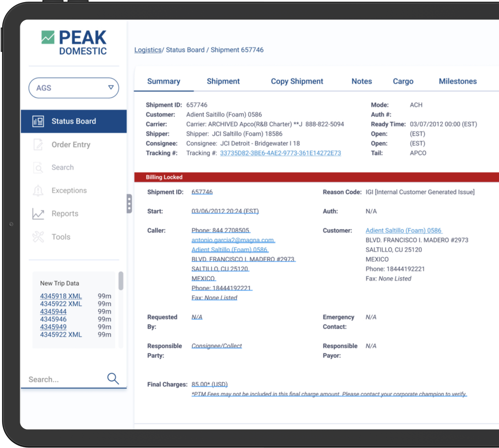The width and height of the screenshot is (499, 448).
Task: Click the sidebar collapse drag handle
Action: coord(129,204)
